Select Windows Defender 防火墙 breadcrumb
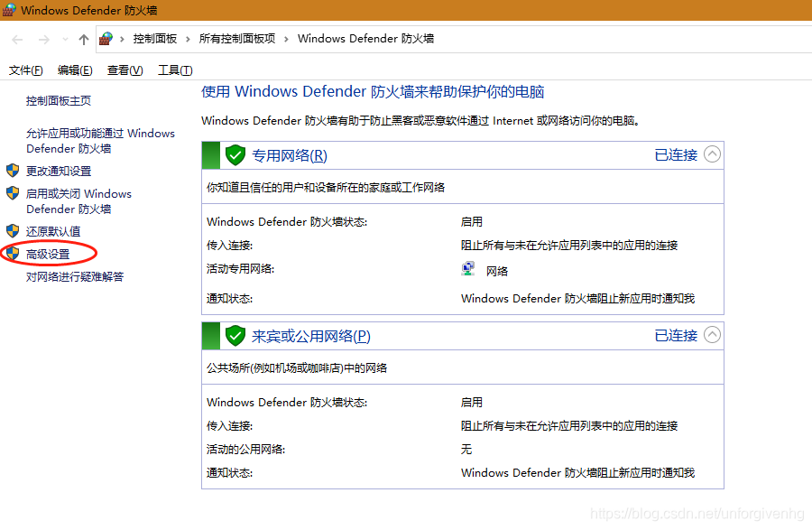 (x=365, y=39)
